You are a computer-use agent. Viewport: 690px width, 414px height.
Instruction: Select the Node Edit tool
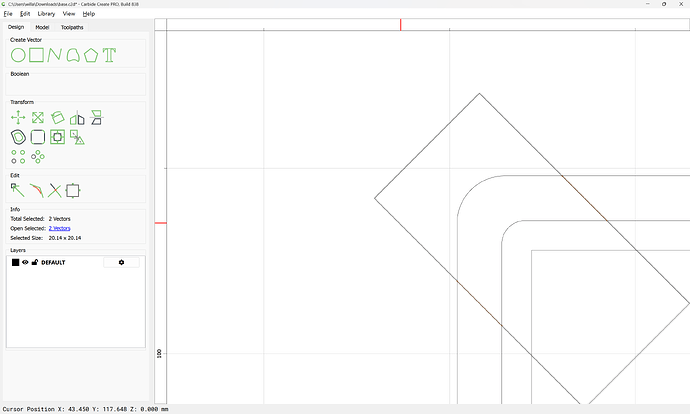pyautogui.click(x=18, y=190)
